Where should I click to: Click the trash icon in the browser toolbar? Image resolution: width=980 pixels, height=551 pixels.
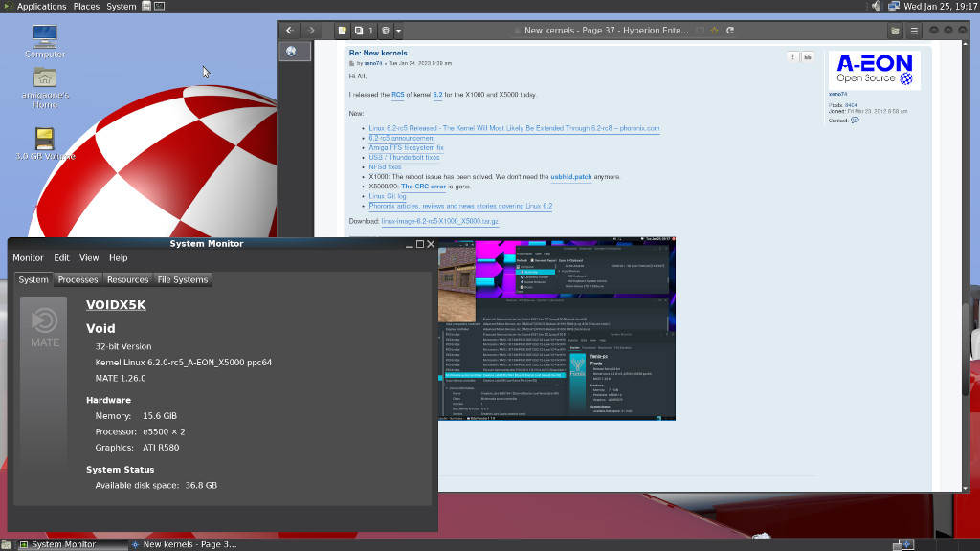pos(385,30)
